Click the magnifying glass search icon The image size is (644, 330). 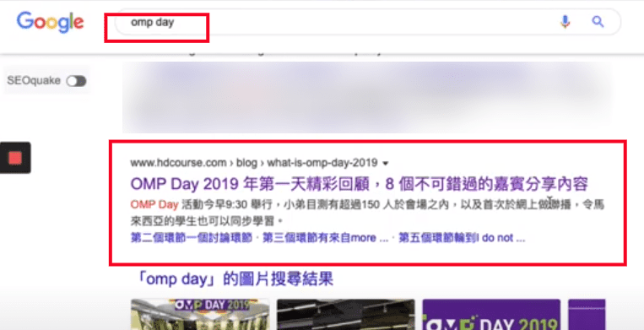pos(598,21)
